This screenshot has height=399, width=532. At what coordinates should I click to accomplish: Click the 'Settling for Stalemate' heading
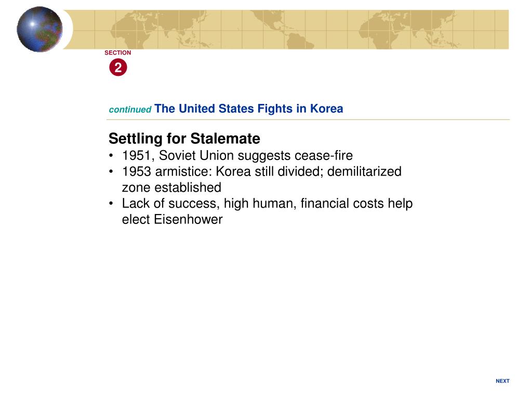tap(184, 138)
